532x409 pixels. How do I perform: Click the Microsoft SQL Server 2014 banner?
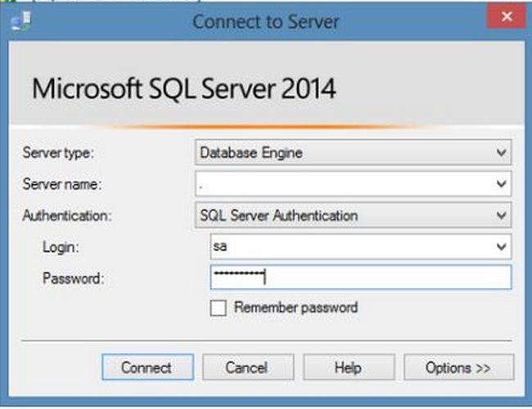(184, 89)
